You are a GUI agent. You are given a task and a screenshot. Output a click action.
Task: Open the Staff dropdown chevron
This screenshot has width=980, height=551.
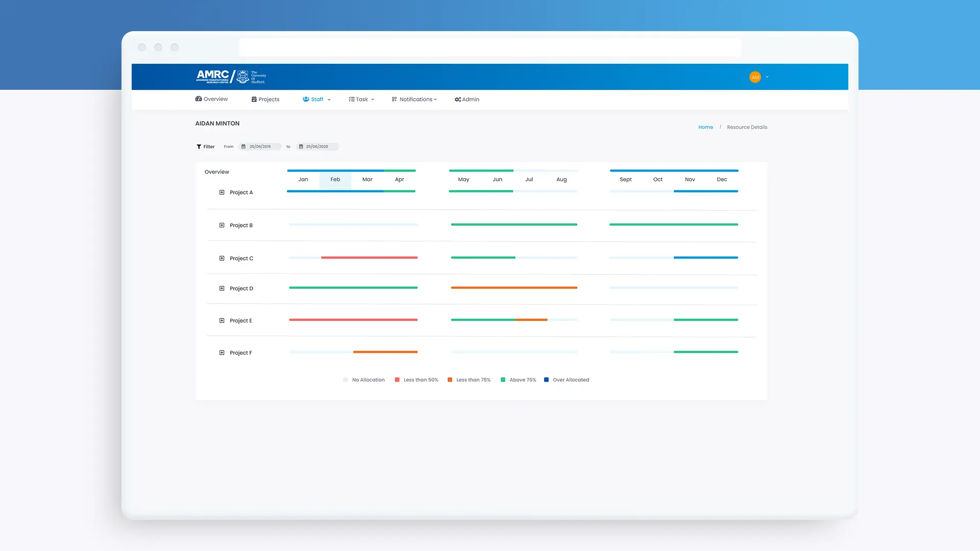click(x=329, y=99)
